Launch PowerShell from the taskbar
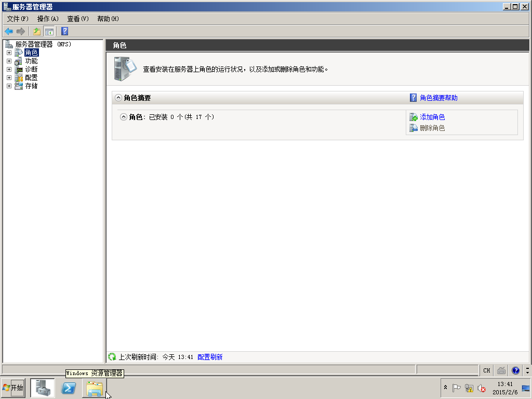Screen dimensions: 532x399 click(69, 388)
